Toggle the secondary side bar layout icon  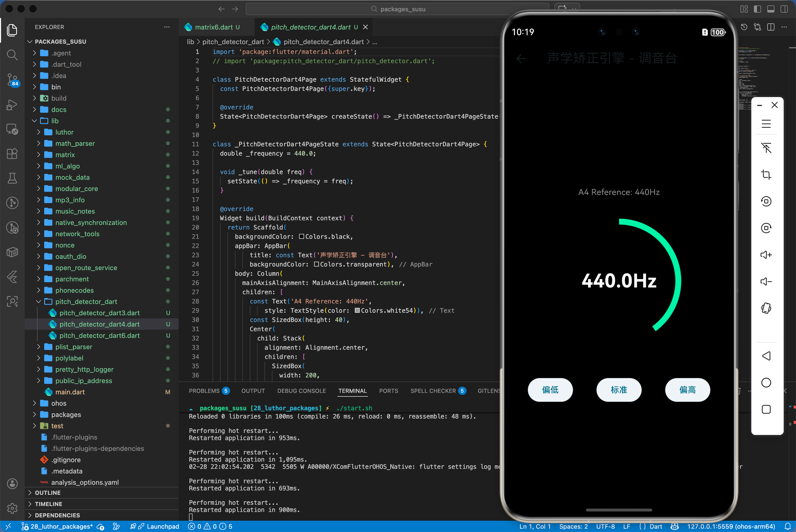[x=784, y=9]
